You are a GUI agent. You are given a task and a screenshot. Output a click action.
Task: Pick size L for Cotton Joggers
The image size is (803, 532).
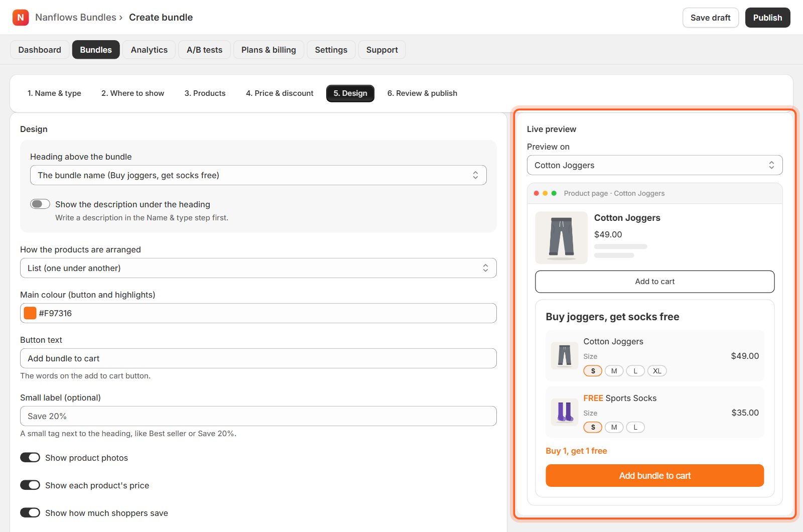(x=635, y=371)
